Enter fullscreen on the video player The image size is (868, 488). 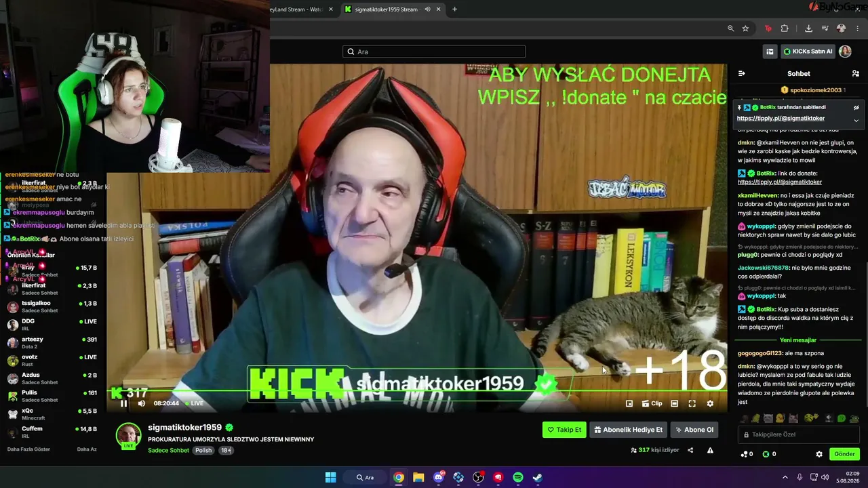coord(692,403)
